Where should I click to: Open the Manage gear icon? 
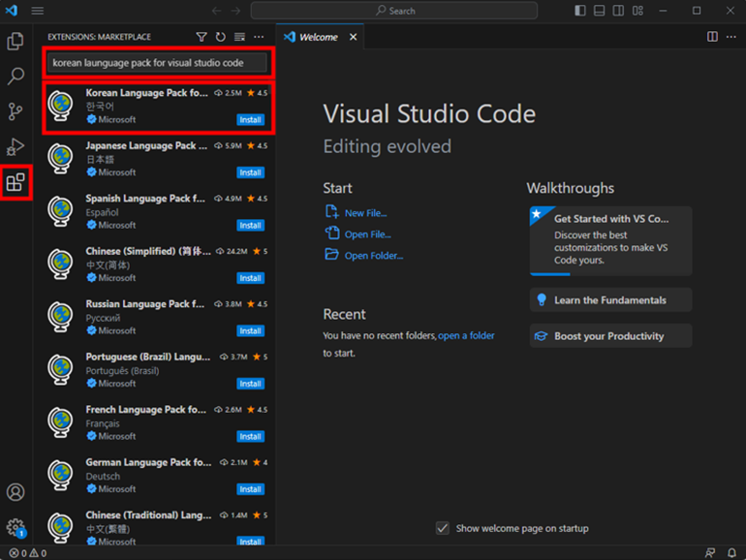(x=16, y=527)
